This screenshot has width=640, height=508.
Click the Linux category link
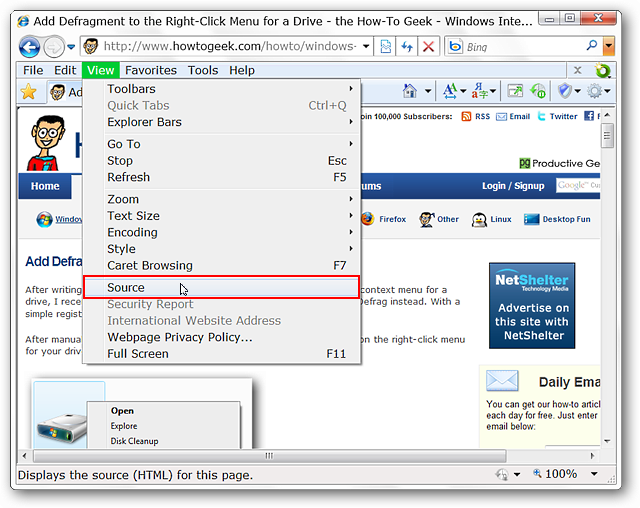pyautogui.click(x=491, y=220)
